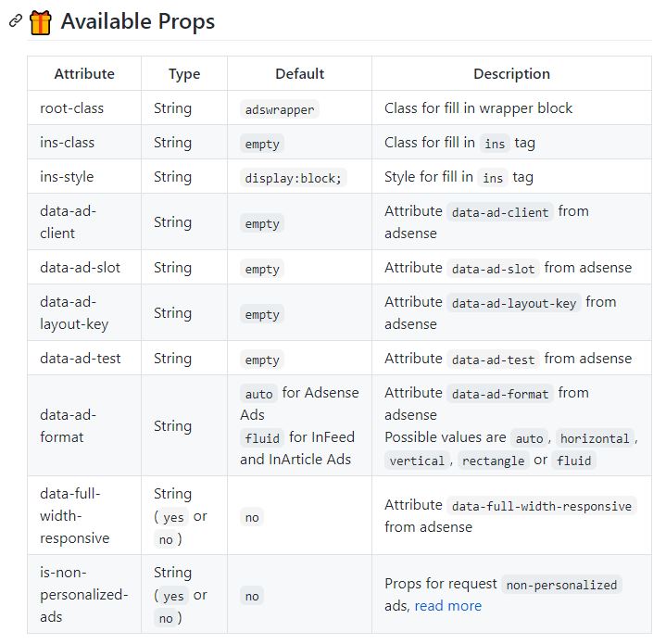The width and height of the screenshot is (666, 644).
Task: Click the auto code in Default column
Action: coord(258,394)
